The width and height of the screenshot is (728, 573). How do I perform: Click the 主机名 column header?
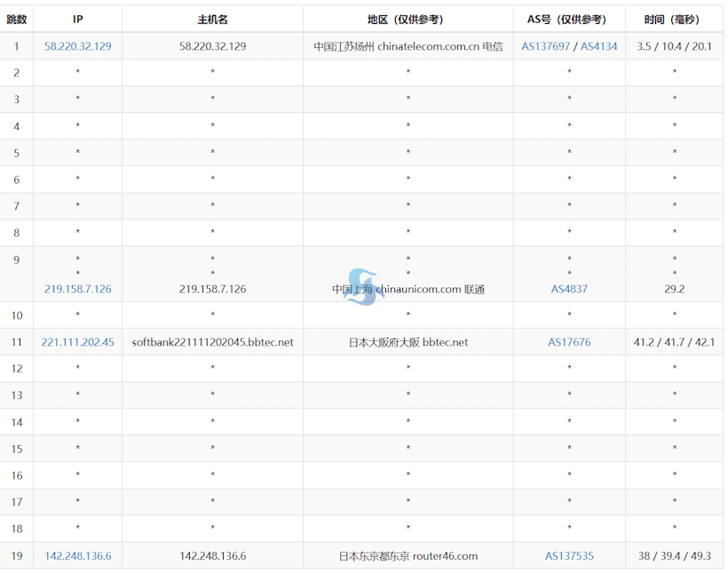point(212,19)
